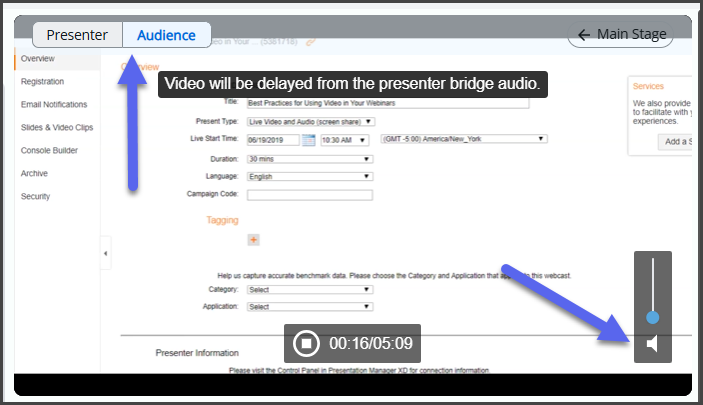Open the America/New_York timezone dropdown
This screenshot has width=703, height=405.
(x=464, y=139)
